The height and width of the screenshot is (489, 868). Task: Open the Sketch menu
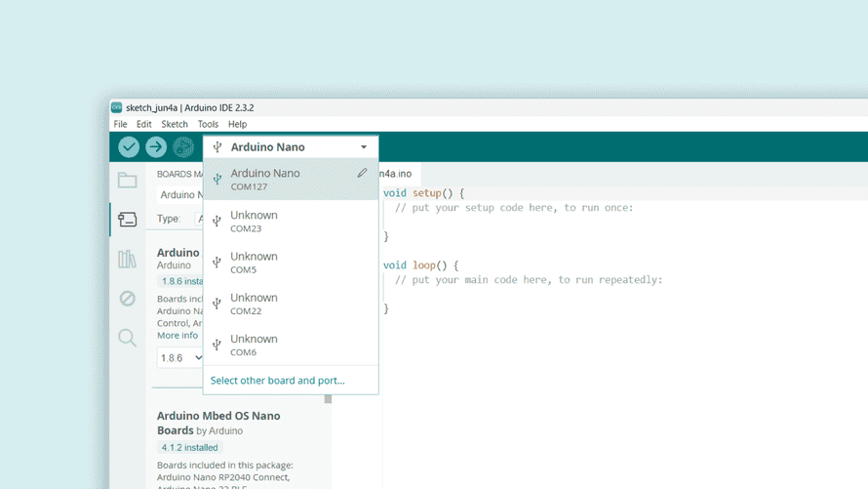pyautogui.click(x=175, y=124)
